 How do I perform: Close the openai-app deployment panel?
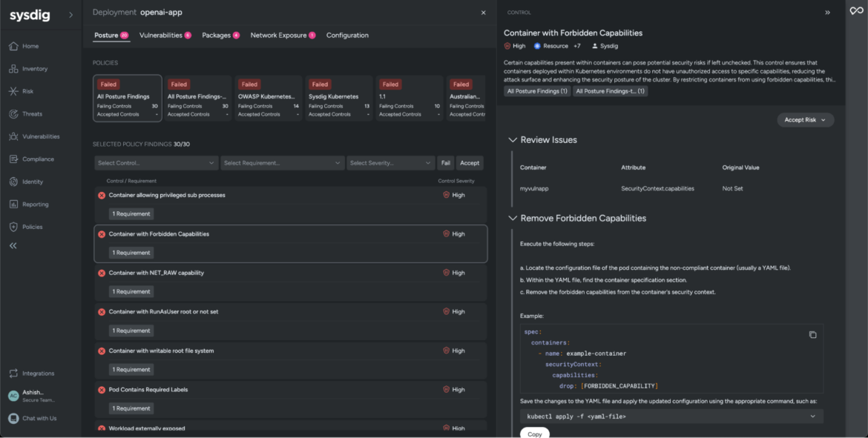point(483,12)
